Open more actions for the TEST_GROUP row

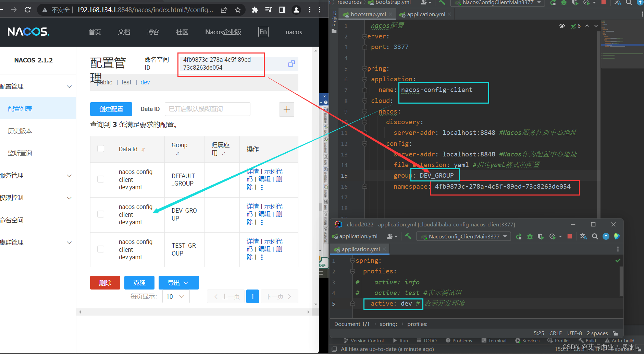click(262, 257)
